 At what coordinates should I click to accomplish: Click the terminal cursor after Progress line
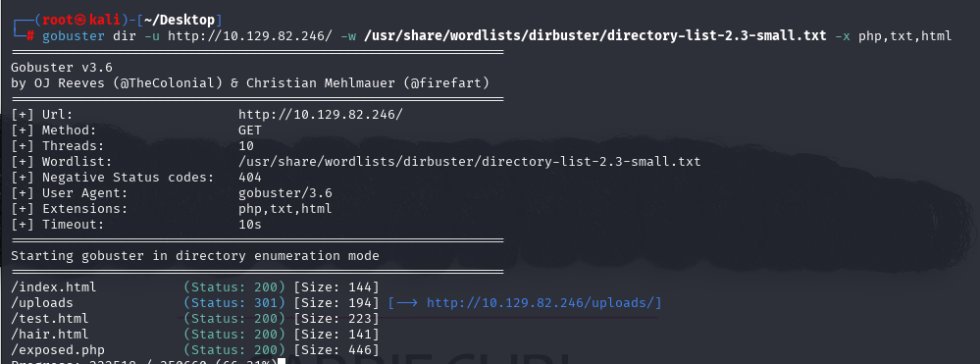pos(282,361)
